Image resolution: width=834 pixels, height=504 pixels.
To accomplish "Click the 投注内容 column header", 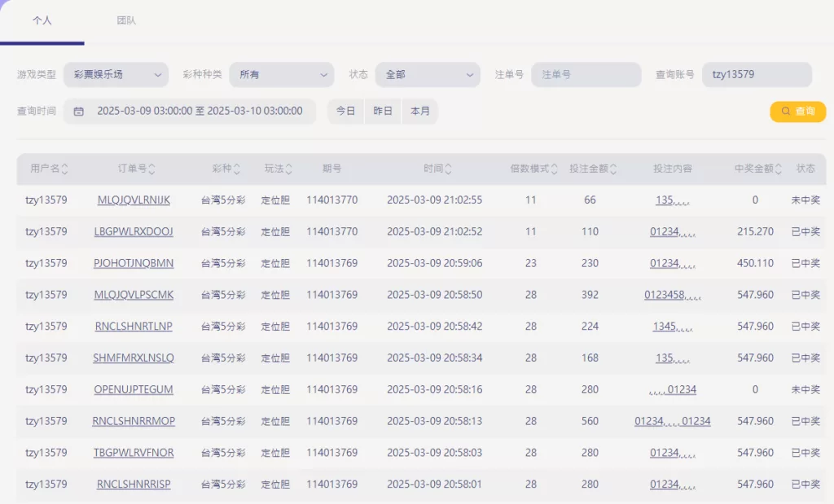I will (673, 169).
